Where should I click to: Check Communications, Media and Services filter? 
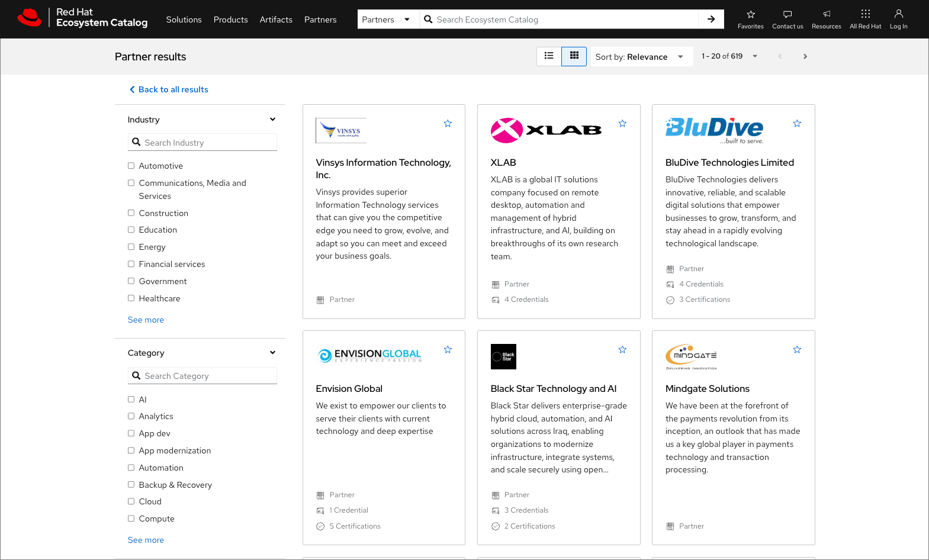(131, 183)
